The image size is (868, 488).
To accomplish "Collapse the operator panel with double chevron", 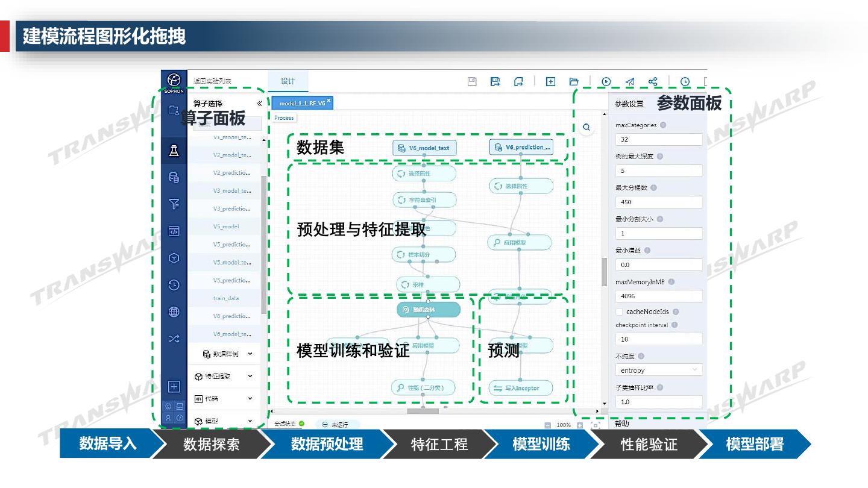I will [260, 104].
